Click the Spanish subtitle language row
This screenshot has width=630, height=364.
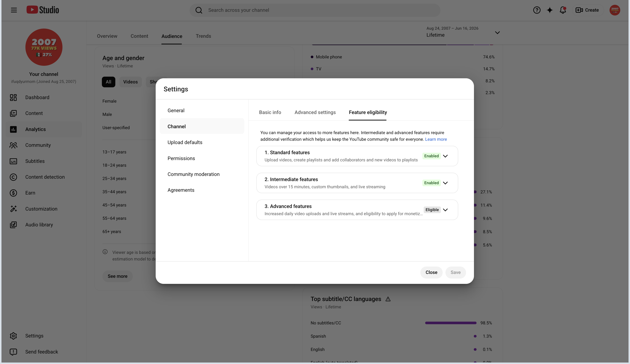tap(401, 336)
